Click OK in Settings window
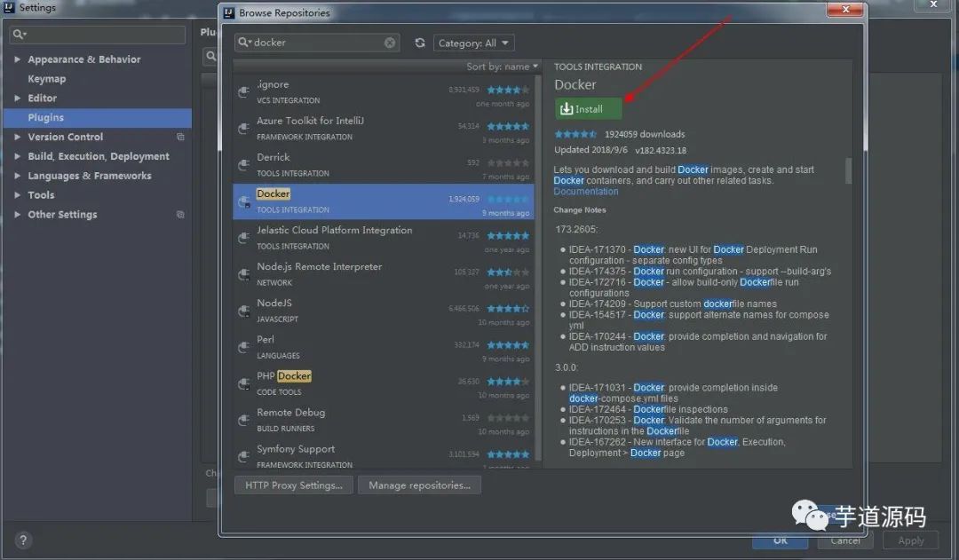 780,540
